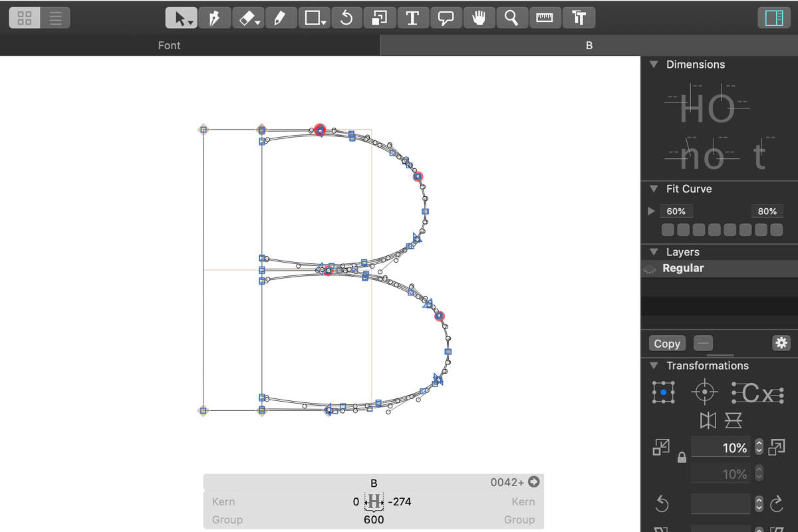
Task: Collapse the Fit Curve section
Action: pos(654,189)
